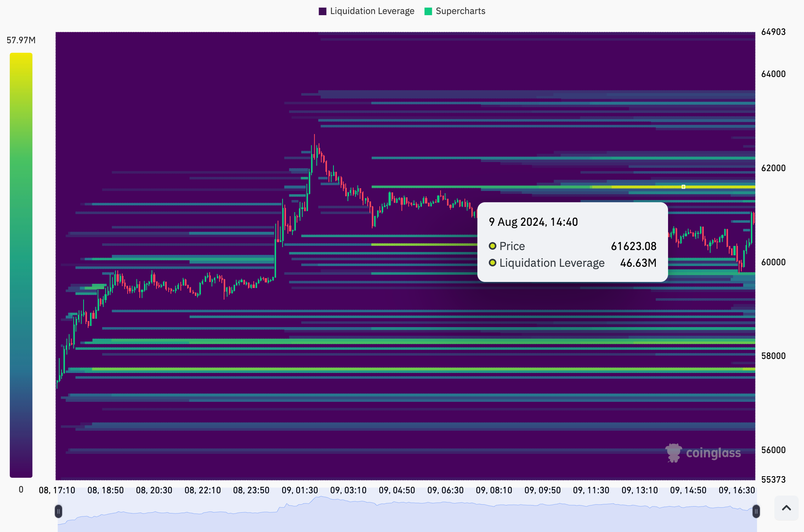Click the white square marker on yellow band

(683, 187)
